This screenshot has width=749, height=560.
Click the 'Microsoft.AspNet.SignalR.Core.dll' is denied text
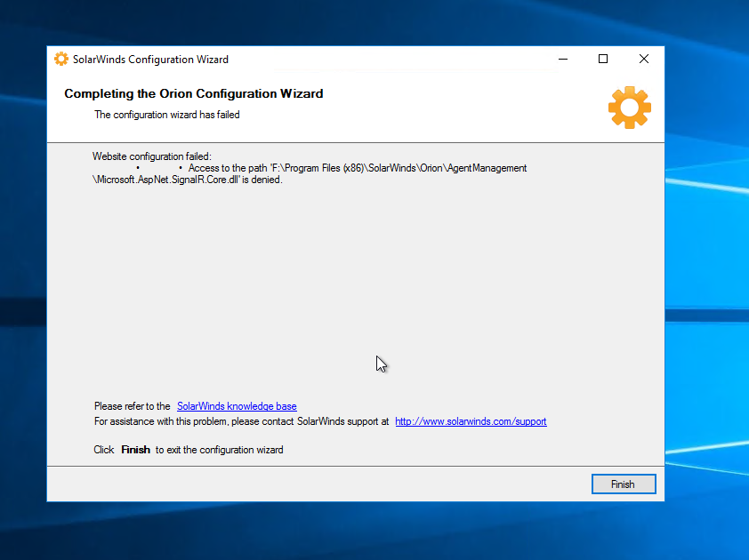[187, 180]
